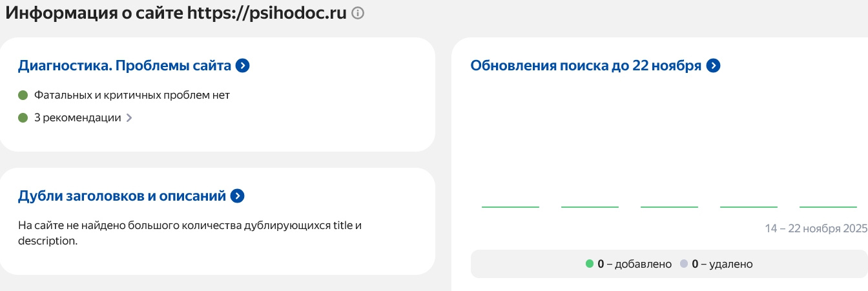This screenshot has height=291, width=868.
Task: Click the arrow icon next to Обновления поиска
Action: (713, 65)
